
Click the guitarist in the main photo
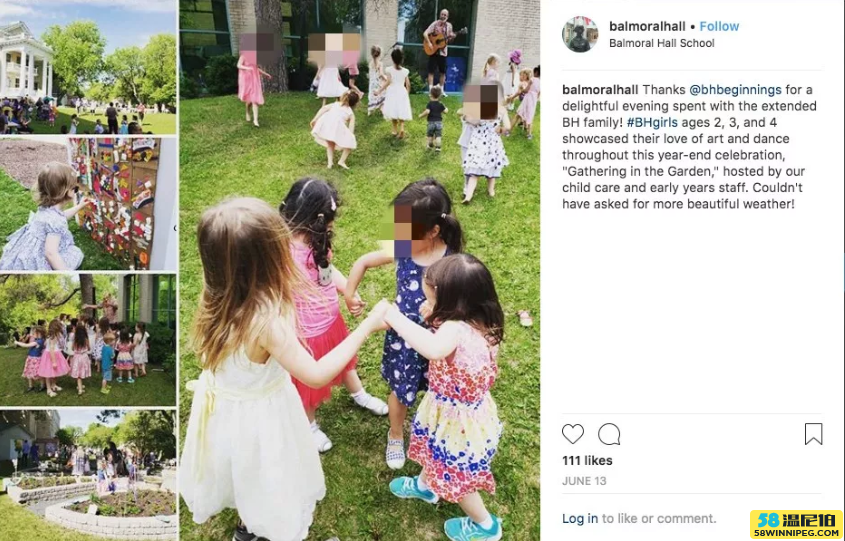pyautogui.click(x=441, y=46)
